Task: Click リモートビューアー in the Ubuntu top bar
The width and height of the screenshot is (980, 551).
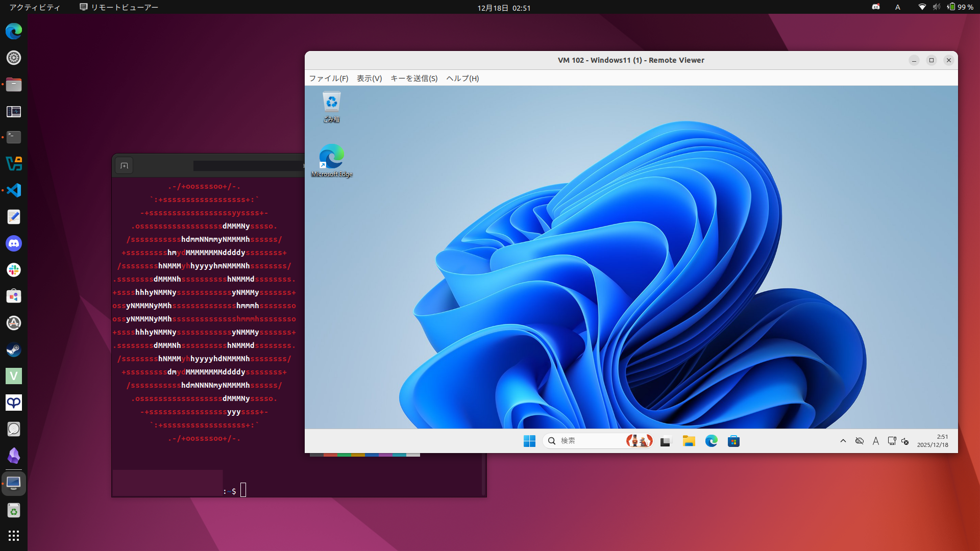Action: 119,7
